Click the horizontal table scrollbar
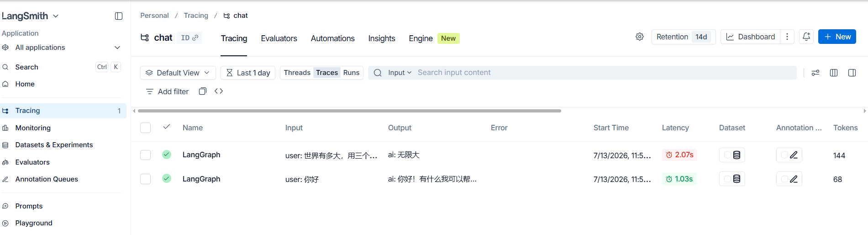868x235 pixels. point(349,111)
